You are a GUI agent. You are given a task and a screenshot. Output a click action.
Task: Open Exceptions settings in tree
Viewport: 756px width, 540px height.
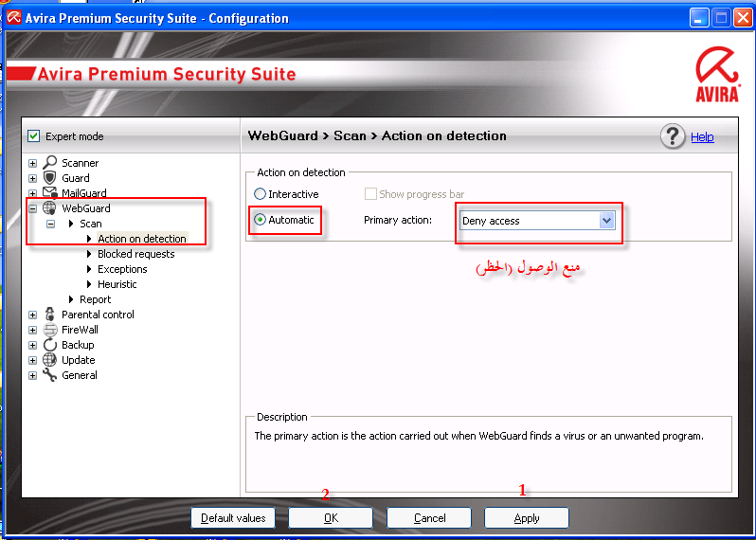pos(122,269)
